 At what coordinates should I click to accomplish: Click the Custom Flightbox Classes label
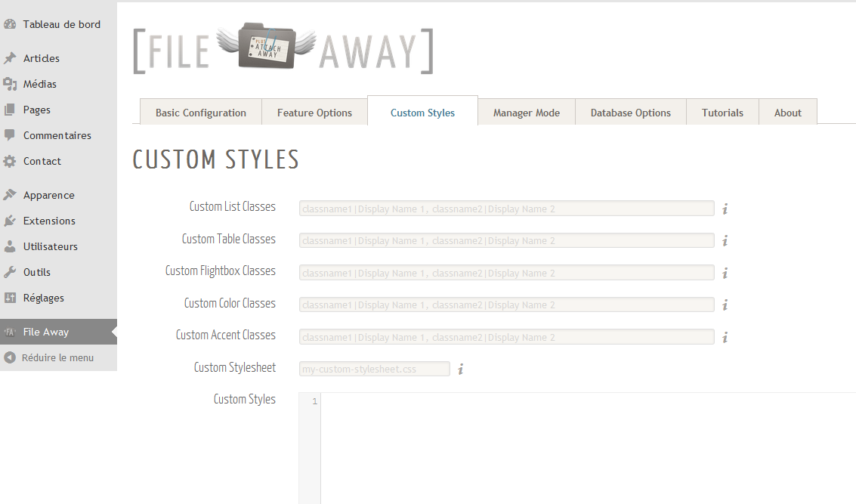pos(221,271)
